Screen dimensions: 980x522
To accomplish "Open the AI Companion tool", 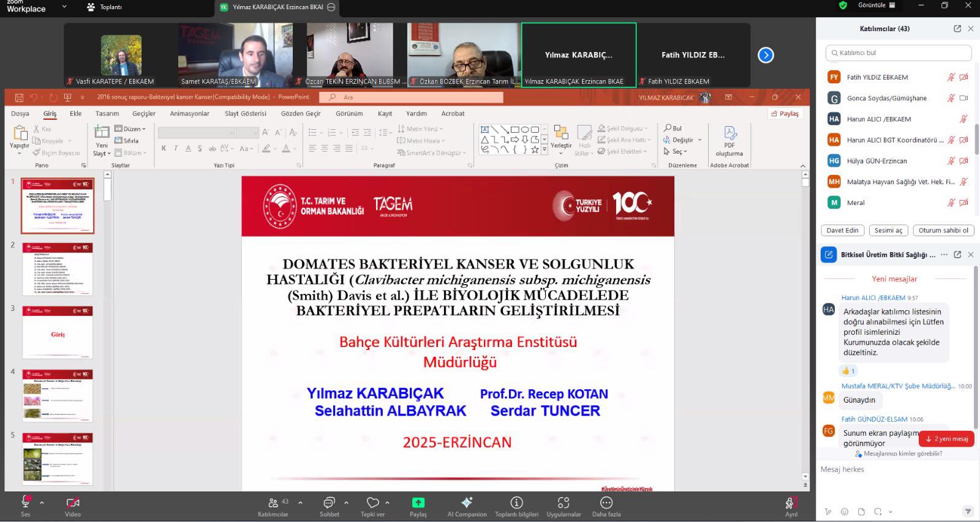I will click(x=467, y=503).
